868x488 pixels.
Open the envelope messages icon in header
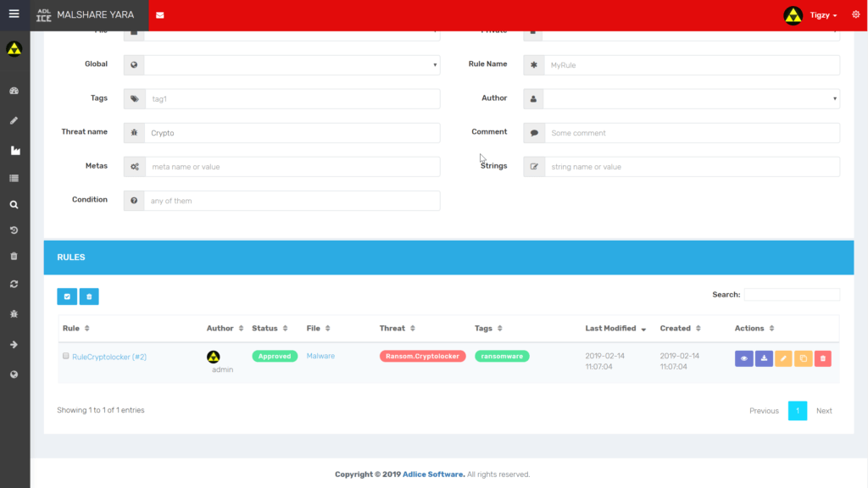coord(160,15)
